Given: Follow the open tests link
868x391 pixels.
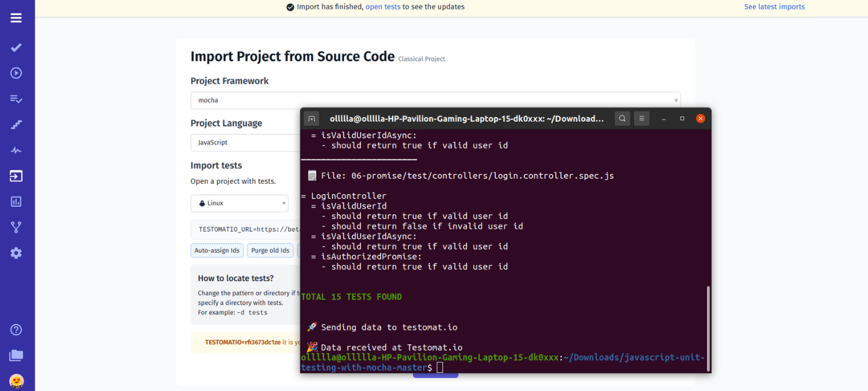Looking at the screenshot, I should coord(383,6).
